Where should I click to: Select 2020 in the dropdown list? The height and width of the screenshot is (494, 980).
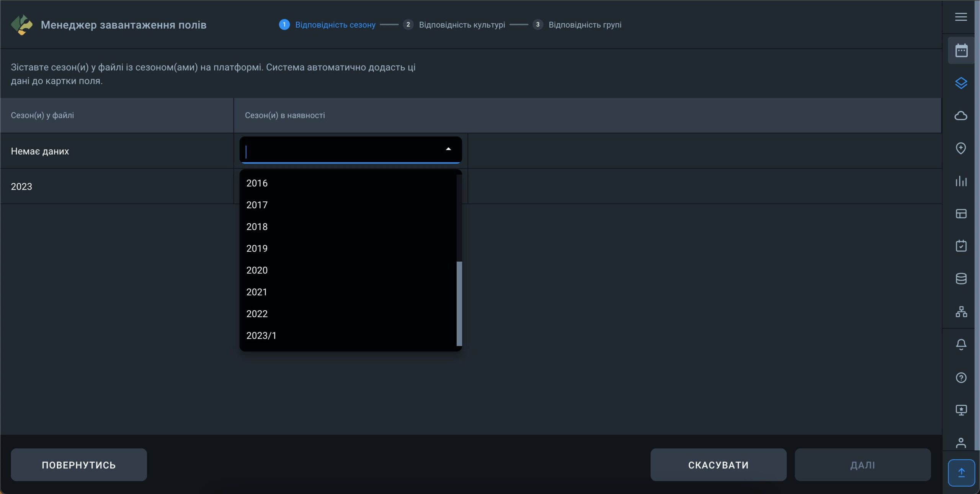(257, 270)
